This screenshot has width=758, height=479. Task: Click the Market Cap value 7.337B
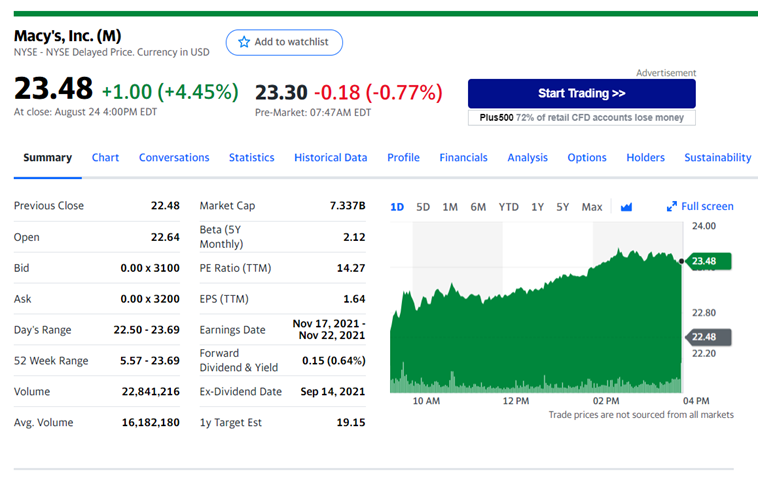click(x=348, y=205)
